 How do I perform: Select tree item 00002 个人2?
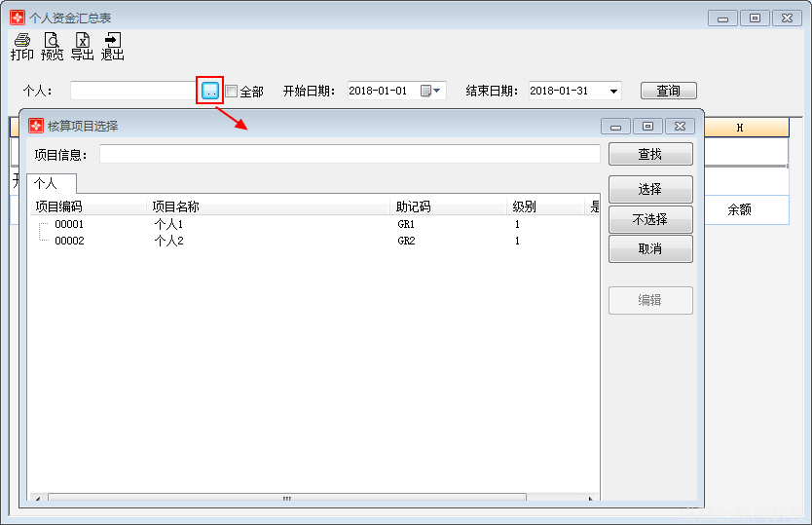click(69, 241)
